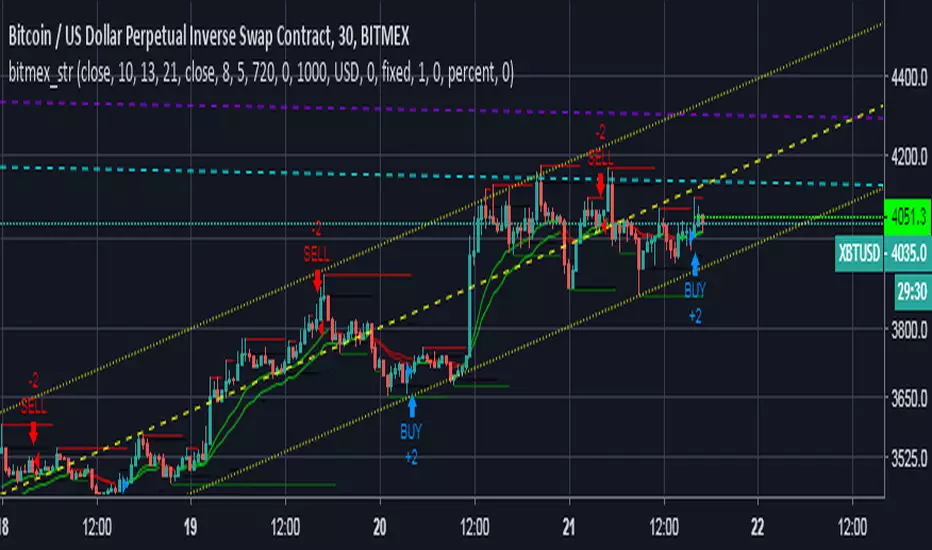The image size is (932, 550).
Task: Click the +2 under the 20th BUY signal
Action: (411, 457)
